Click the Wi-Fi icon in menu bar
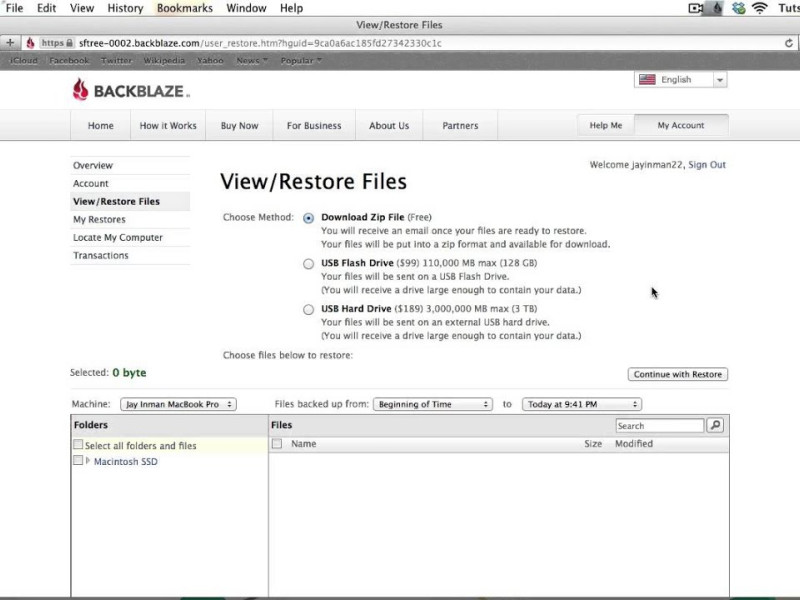This screenshot has height=600, width=800. (760, 8)
